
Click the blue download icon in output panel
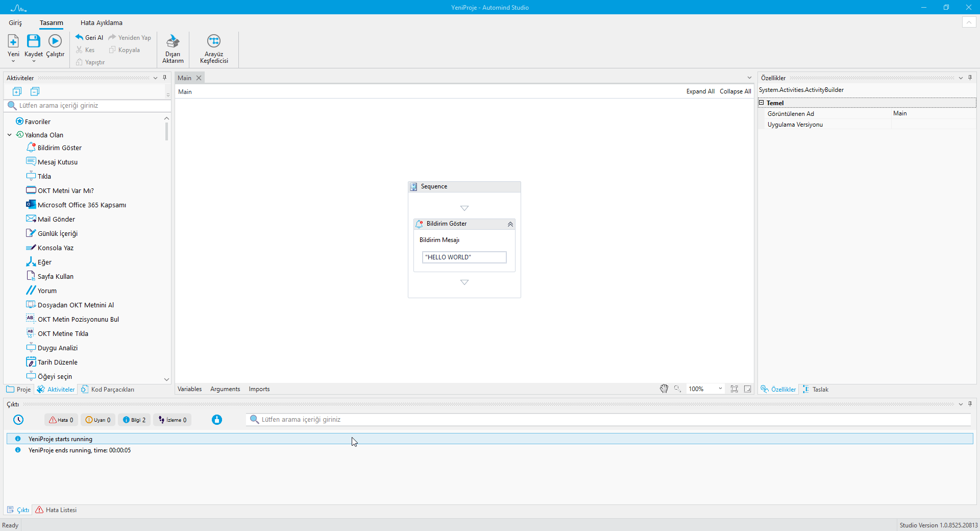[x=217, y=420]
